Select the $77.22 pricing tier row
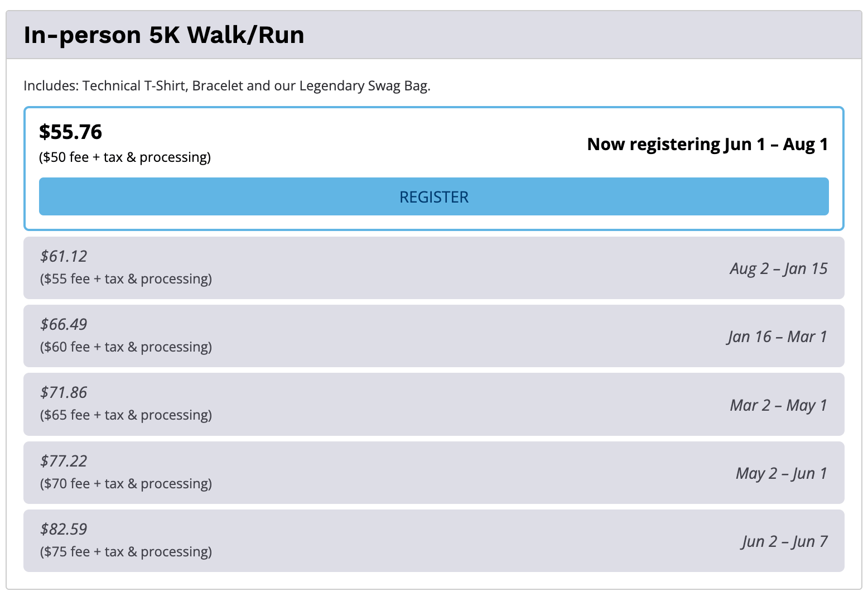 (x=433, y=473)
